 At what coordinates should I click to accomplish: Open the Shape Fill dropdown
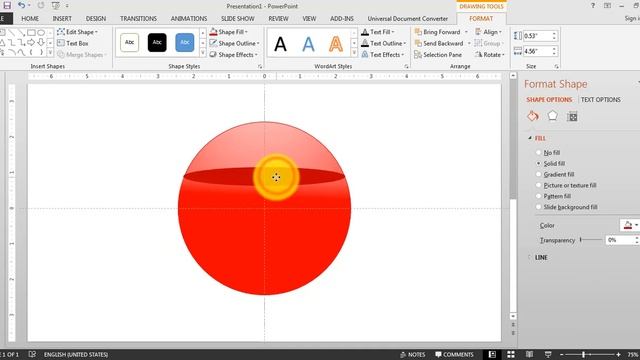pos(229,32)
